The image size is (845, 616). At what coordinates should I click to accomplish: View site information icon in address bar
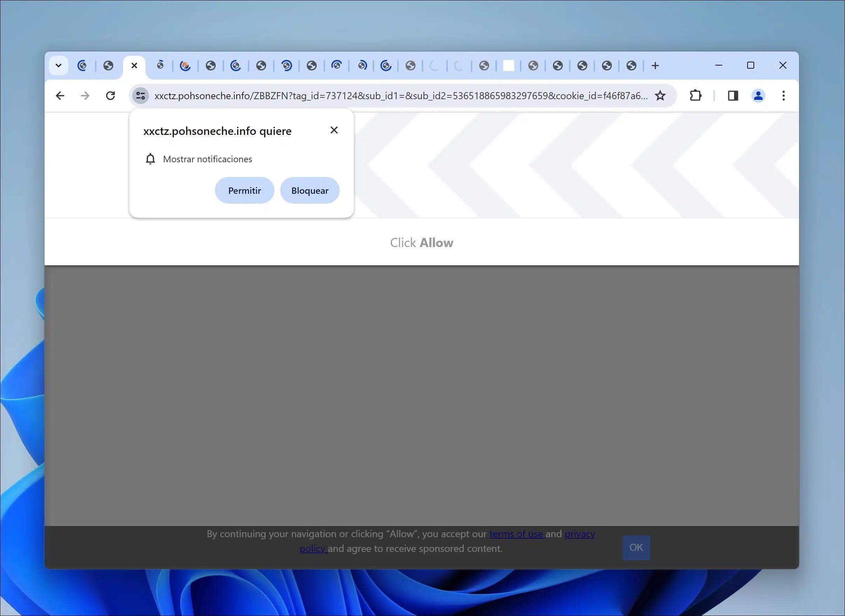[x=141, y=96]
